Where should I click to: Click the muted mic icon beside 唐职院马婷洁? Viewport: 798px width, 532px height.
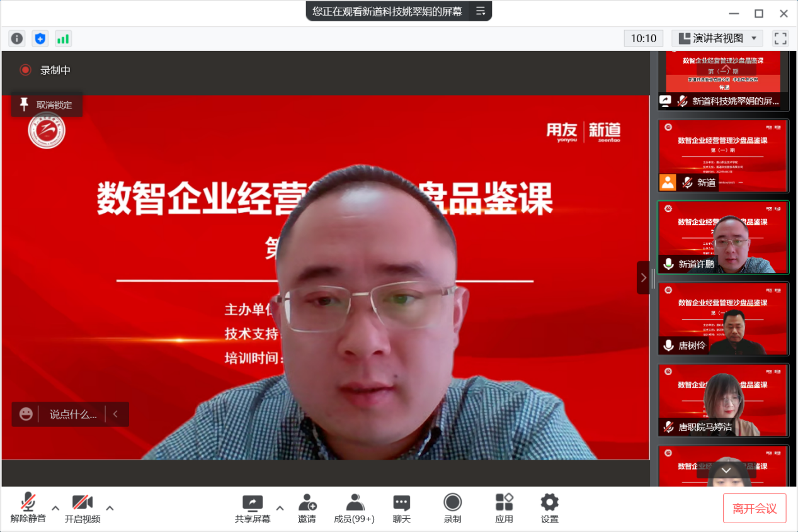(668, 427)
